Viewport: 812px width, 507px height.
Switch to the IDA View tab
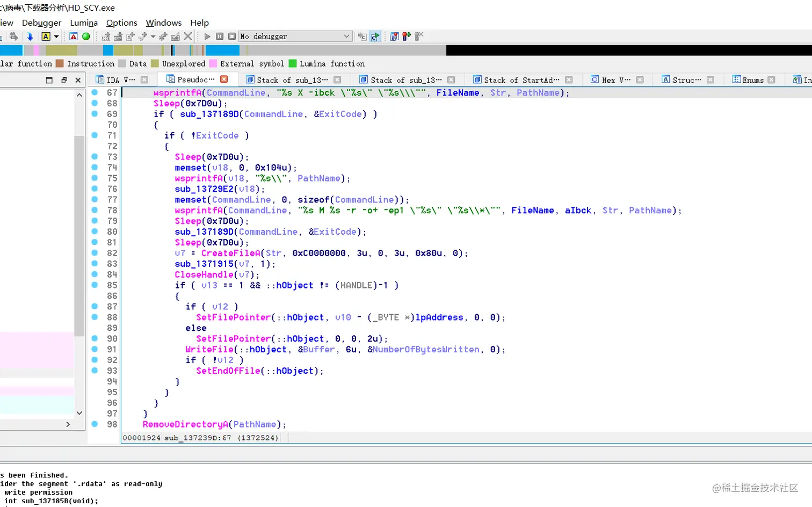[x=121, y=80]
